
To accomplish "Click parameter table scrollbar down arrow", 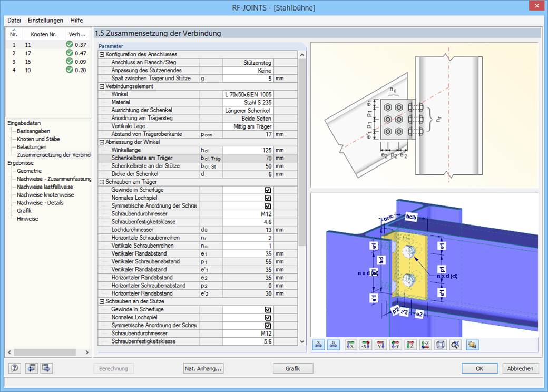I will (302, 342).
